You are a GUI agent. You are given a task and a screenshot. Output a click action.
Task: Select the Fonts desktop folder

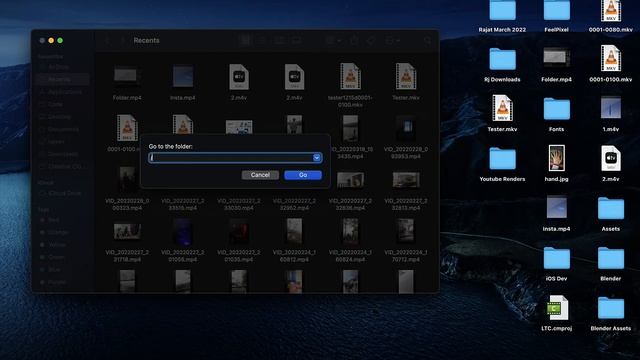(556, 114)
